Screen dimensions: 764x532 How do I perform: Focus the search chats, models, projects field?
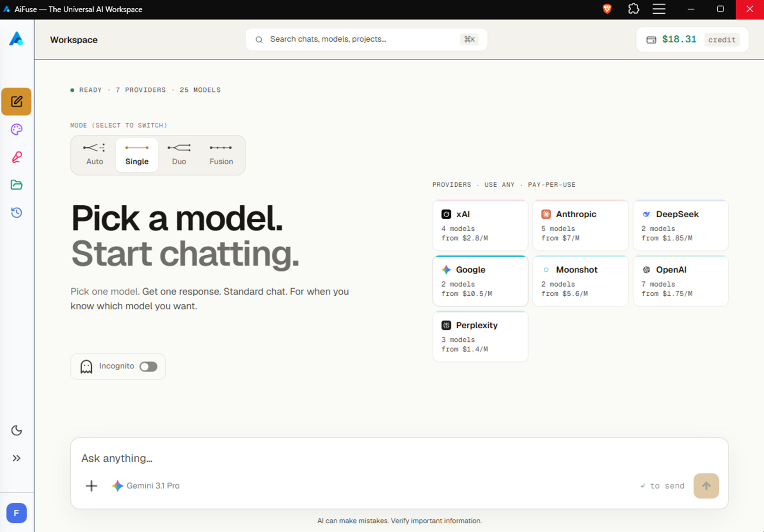(x=366, y=40)
